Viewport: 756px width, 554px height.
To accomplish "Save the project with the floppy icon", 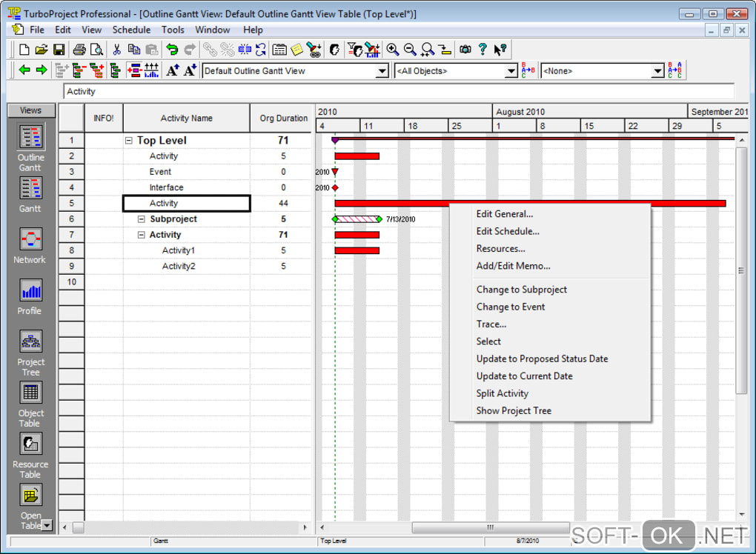I will point(59,49).
